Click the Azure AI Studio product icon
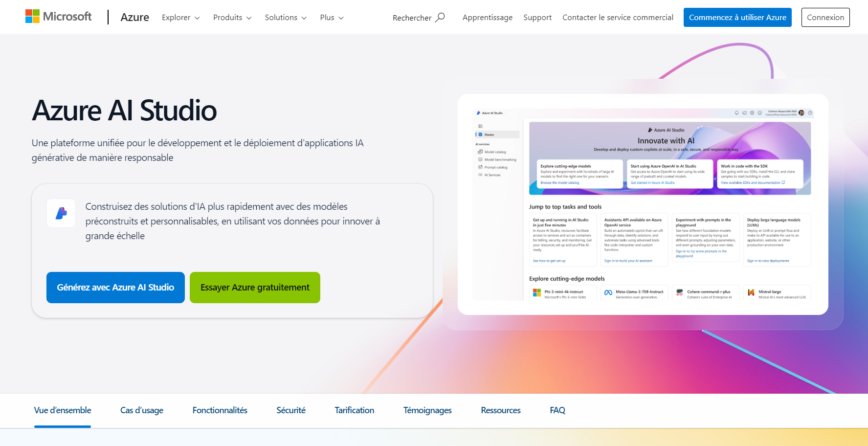 pyautogui.click(x=61, y=213)
